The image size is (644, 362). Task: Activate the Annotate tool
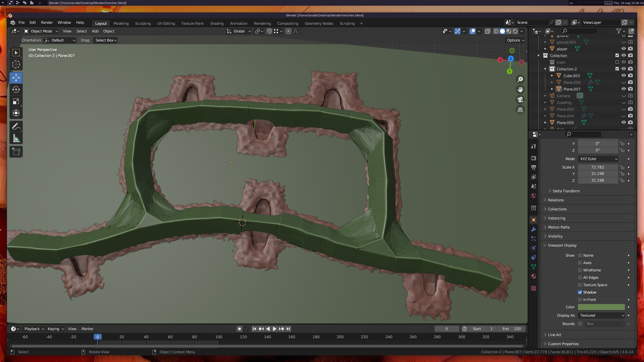(x=16, y=127)
